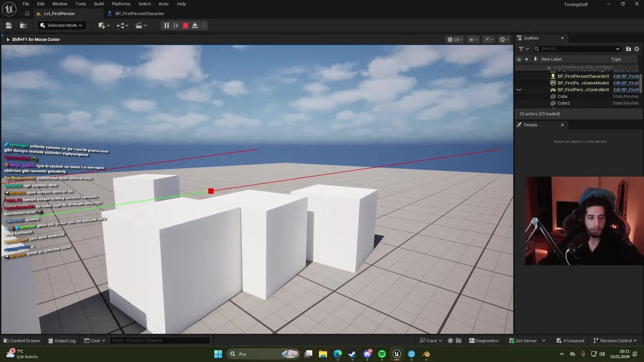Sort Outliner by Type column
The height and width of the screenshot is (362, 644).
616,59
